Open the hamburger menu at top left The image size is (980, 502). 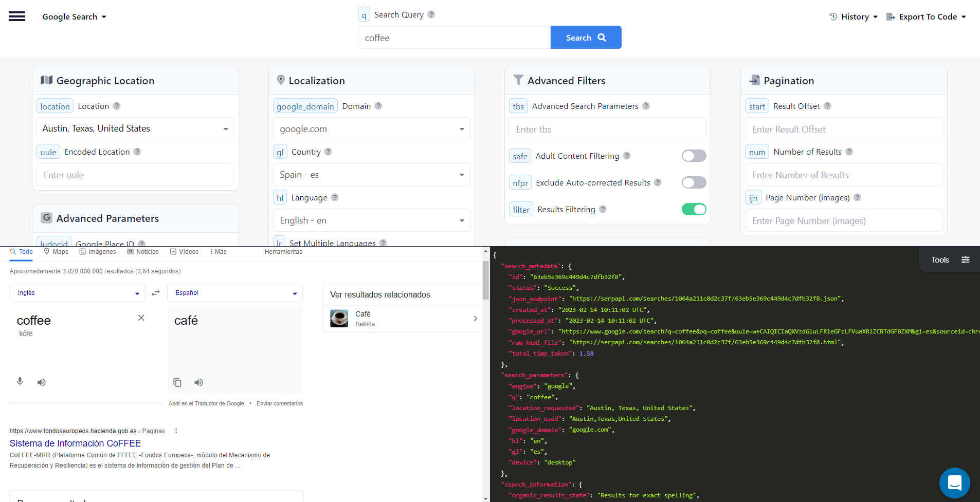[x=17, y=16]
